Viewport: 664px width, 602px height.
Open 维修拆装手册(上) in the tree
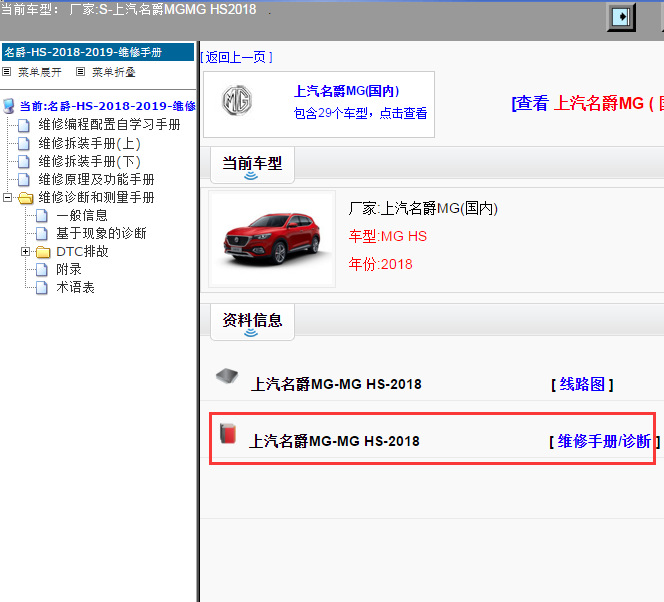pos(89,144)
